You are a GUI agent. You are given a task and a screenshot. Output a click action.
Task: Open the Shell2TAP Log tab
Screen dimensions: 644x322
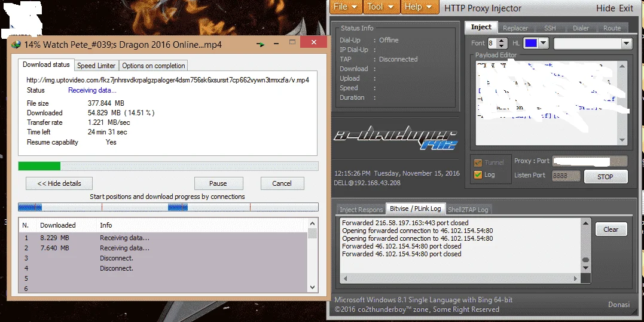click(468, 210)
